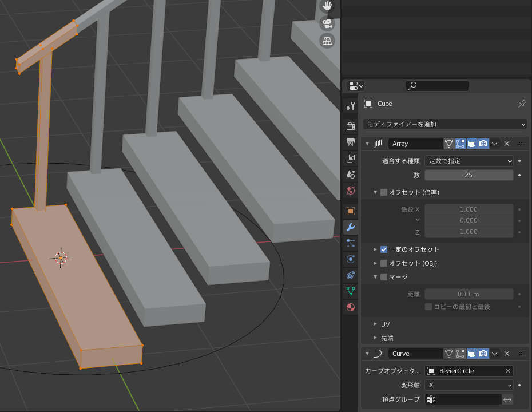The image size is (532, 412).
Task: Toggle Array modifier render display
Action: coord(483,144)
